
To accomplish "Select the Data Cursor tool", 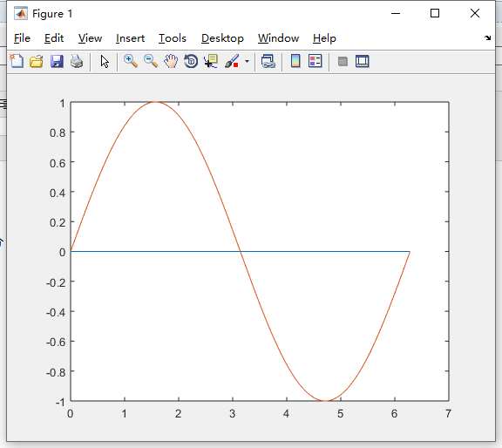I will tap(211, 61).
